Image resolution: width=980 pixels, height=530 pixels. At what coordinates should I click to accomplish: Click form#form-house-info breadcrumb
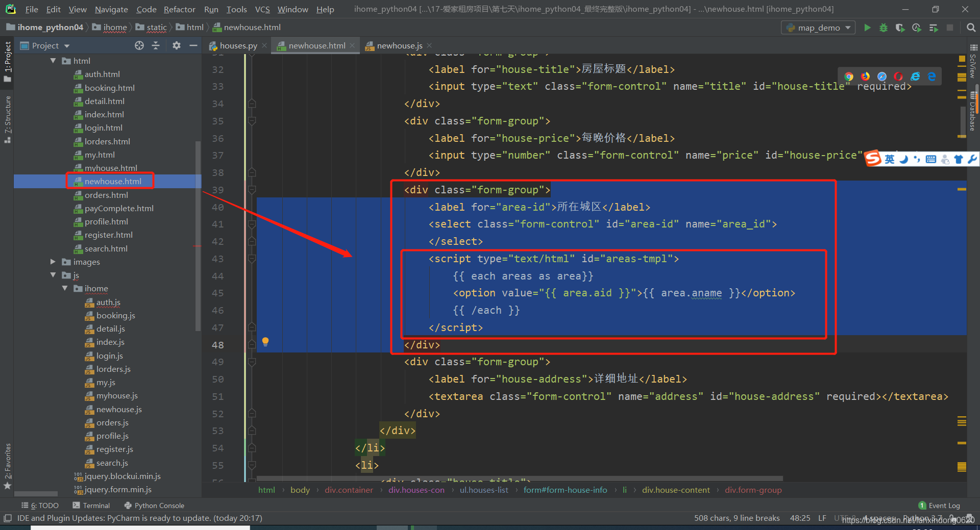tap(565, 490)
